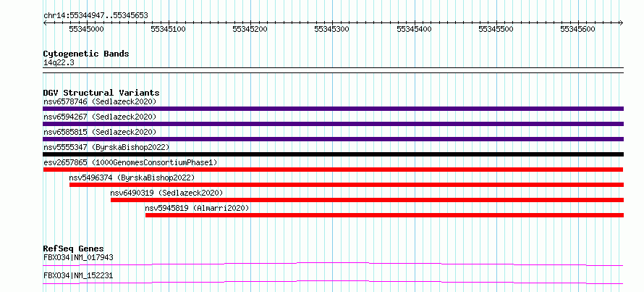This screenshot has width=644, height=292.
Task: Click the 55345000 ruler tick label
Action: 87,29
